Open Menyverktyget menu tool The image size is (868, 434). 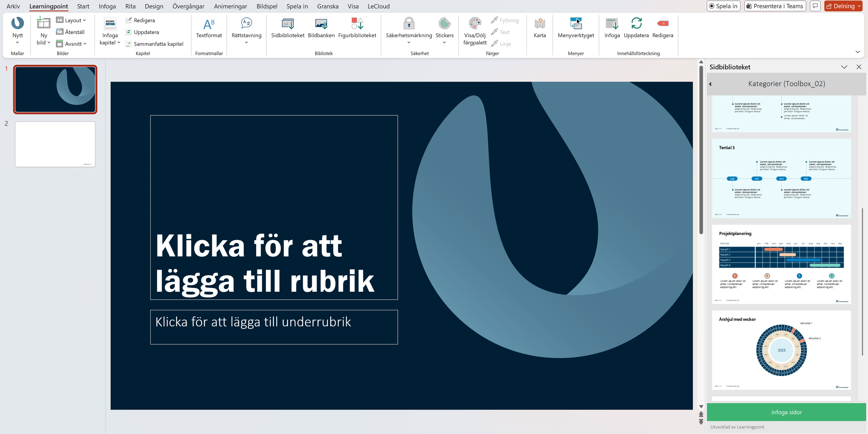(576, 24)
